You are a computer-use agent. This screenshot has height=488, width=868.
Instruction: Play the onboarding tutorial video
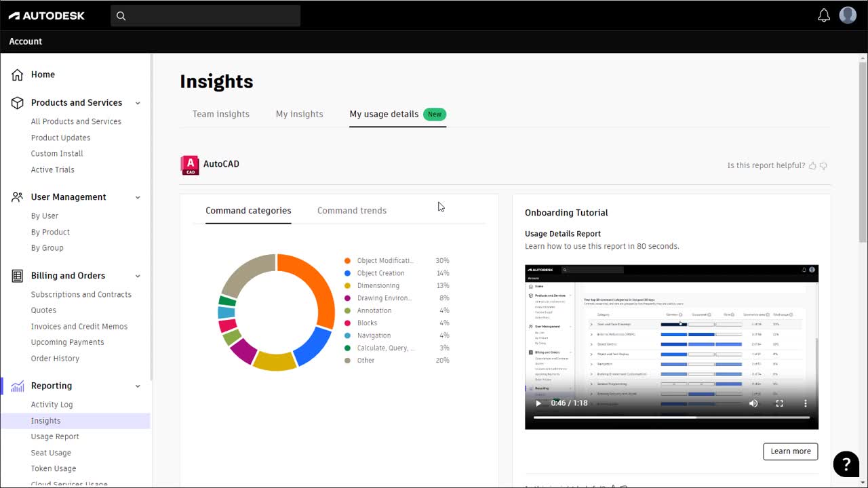538,403
